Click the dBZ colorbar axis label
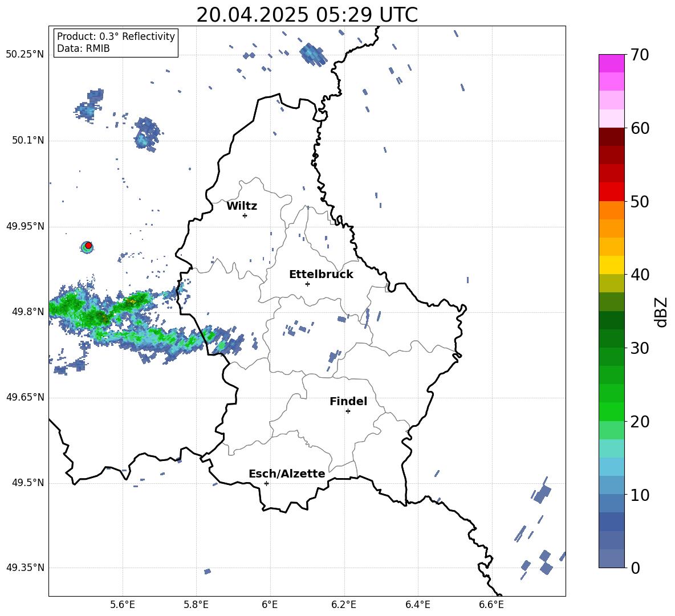 pos(662,312)
